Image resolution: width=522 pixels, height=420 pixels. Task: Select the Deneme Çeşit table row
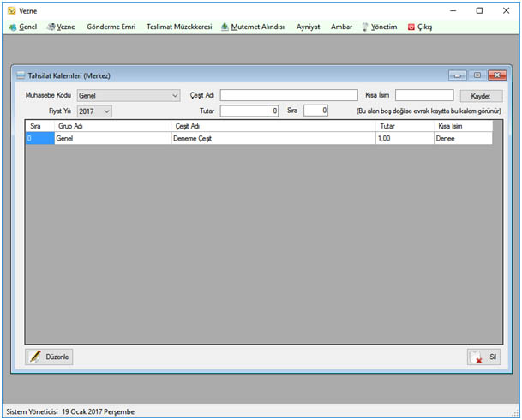coord(259,138)
